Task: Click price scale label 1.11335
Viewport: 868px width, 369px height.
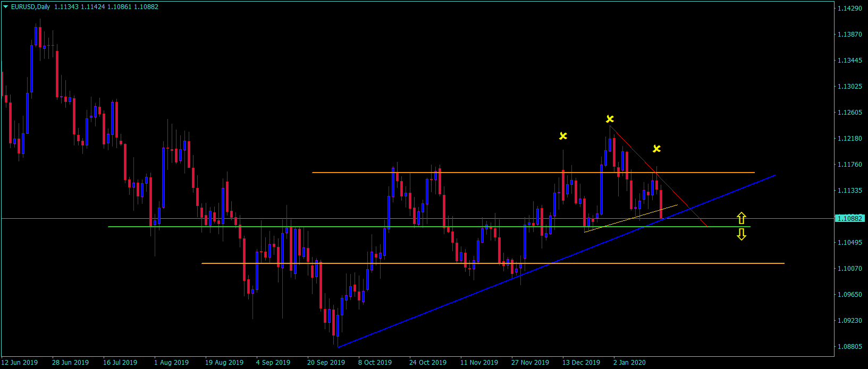Action: coord(849,191)
